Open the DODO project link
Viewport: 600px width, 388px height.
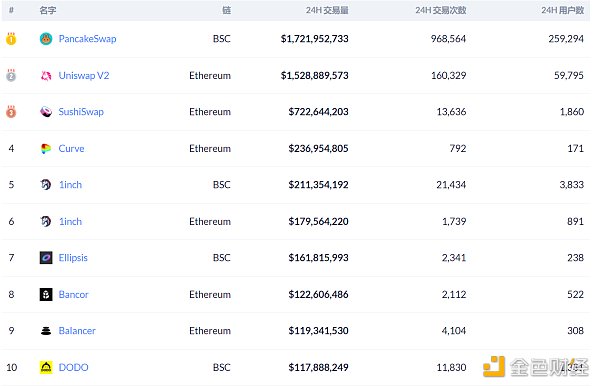[x=73, y=367]
